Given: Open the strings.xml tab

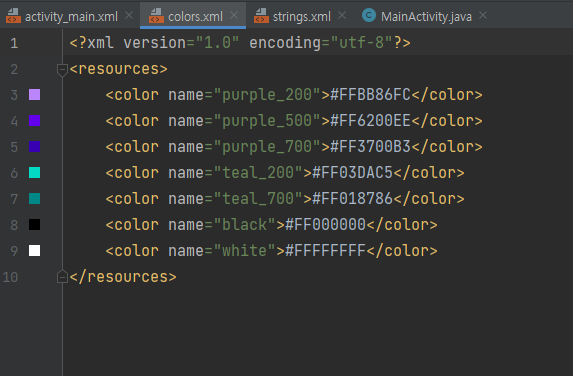Looking at the screenshot, I should click(x=300, y=16).
